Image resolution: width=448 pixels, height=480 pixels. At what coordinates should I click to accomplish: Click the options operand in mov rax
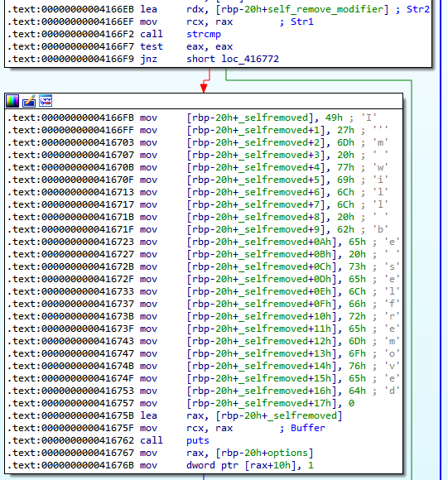point(287,453)
